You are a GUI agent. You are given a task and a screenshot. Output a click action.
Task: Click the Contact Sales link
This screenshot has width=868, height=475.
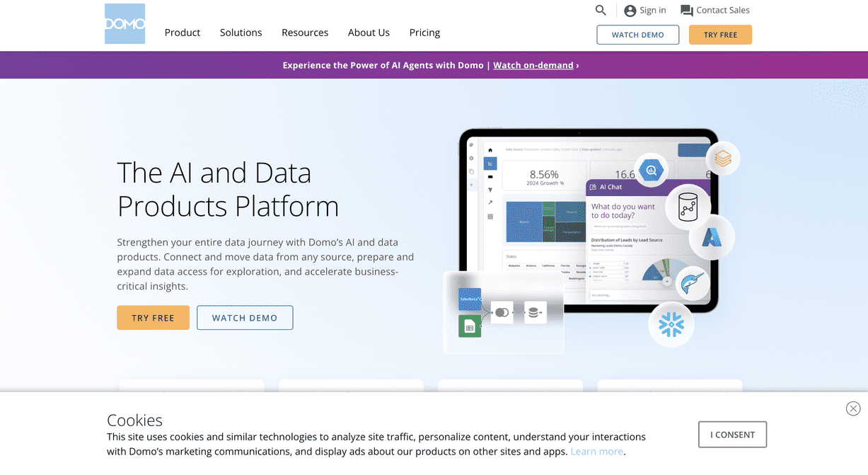pos(715,10)
